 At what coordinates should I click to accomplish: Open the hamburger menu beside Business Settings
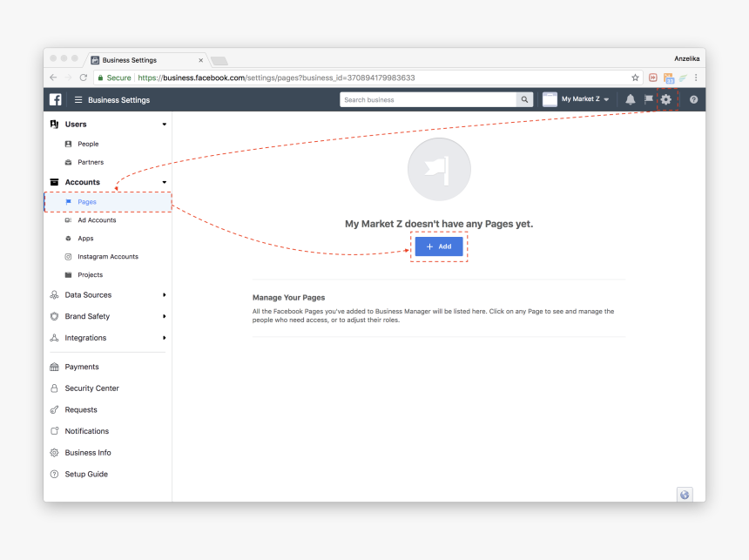pos(78,100)
